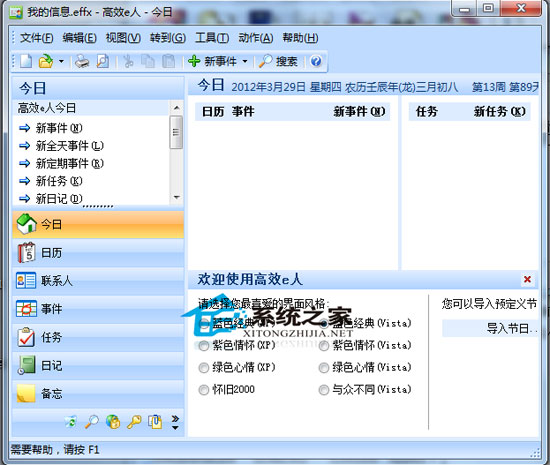The image size is (550, 465).
Task: Click the blue help question icon
Action: click(316, 61)
